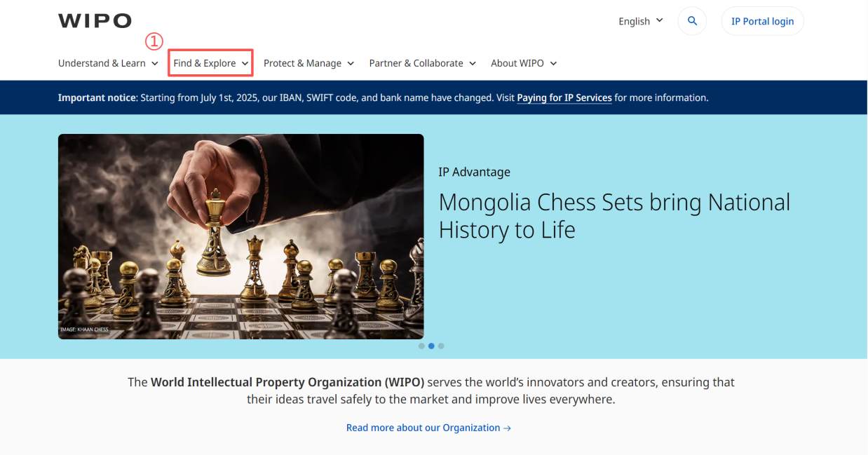Jump to the third carousel slide dot
868x455 pixels.
coord(441,346)
